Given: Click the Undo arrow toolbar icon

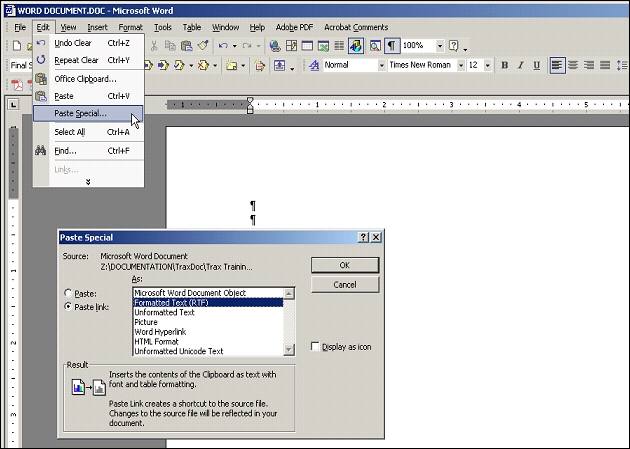Looking at the screenshot, I should pos(223,46).
